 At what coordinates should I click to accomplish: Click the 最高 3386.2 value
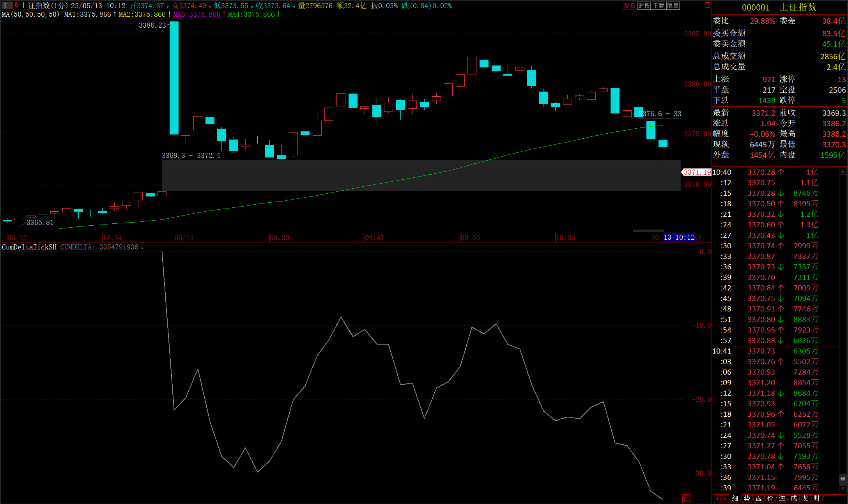click(834, 134)
